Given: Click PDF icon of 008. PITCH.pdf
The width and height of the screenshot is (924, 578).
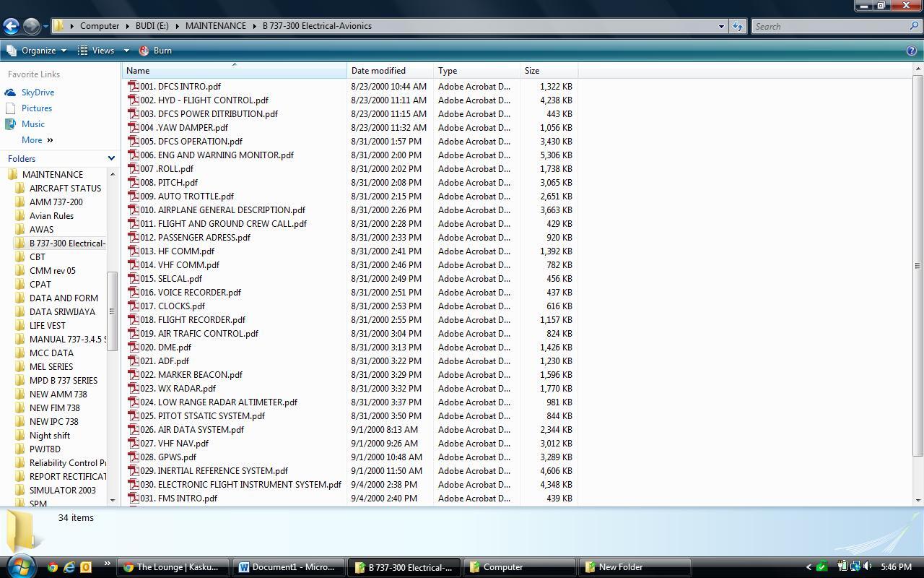Looking at the screenshot, I should (x=133, y=182).
